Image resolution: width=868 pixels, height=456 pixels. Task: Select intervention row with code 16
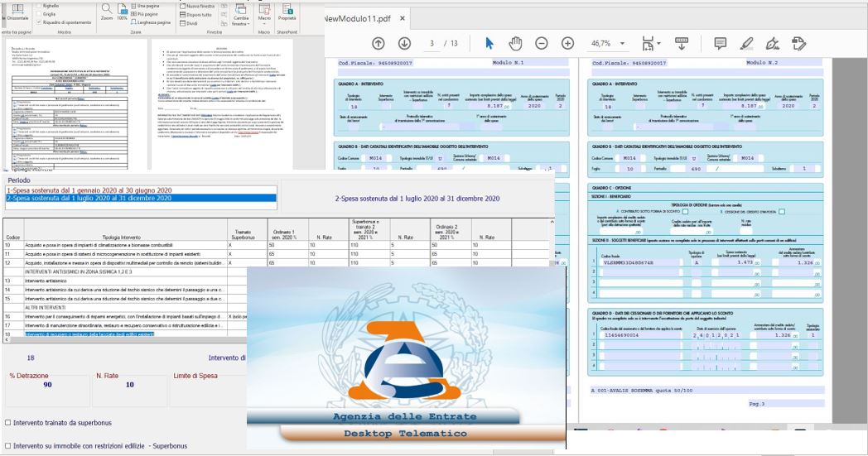coord(124,316)
